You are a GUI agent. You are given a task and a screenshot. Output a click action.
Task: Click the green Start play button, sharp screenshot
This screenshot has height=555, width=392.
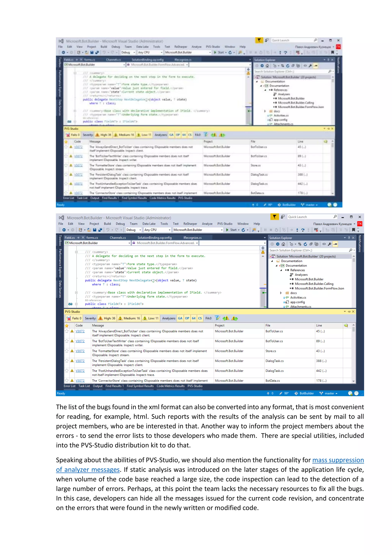click(x=227, y=230)
